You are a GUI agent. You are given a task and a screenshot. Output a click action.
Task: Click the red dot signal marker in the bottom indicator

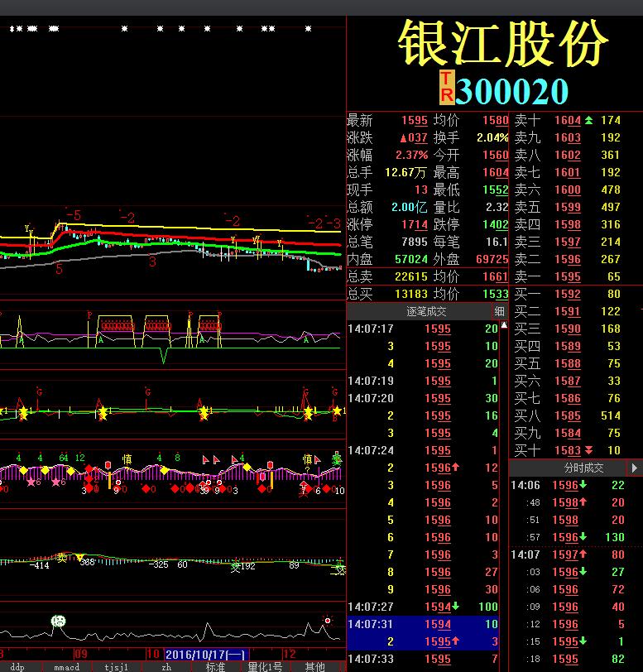tap(328, 621)
